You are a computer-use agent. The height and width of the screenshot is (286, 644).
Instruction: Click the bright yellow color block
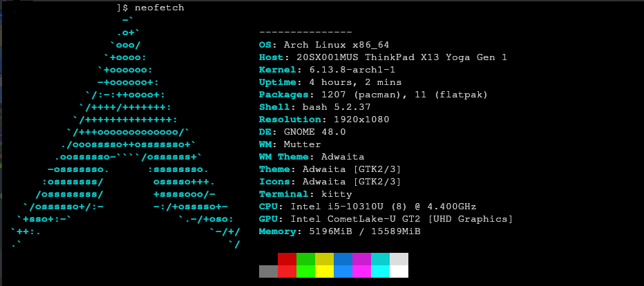pos(325,271)
